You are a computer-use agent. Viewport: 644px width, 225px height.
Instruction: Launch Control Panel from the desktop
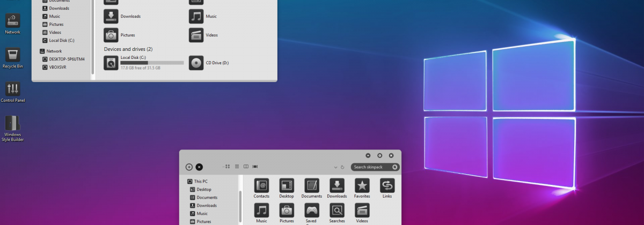pos(12,92)
